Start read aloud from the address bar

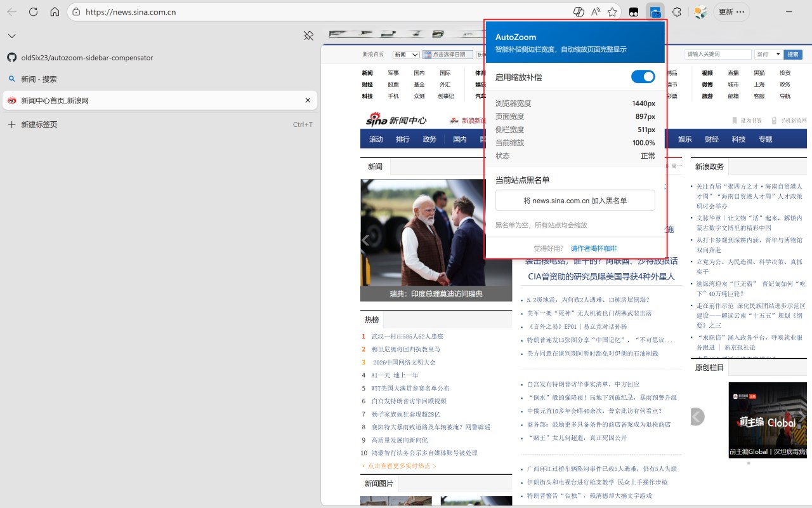point(596,12)
